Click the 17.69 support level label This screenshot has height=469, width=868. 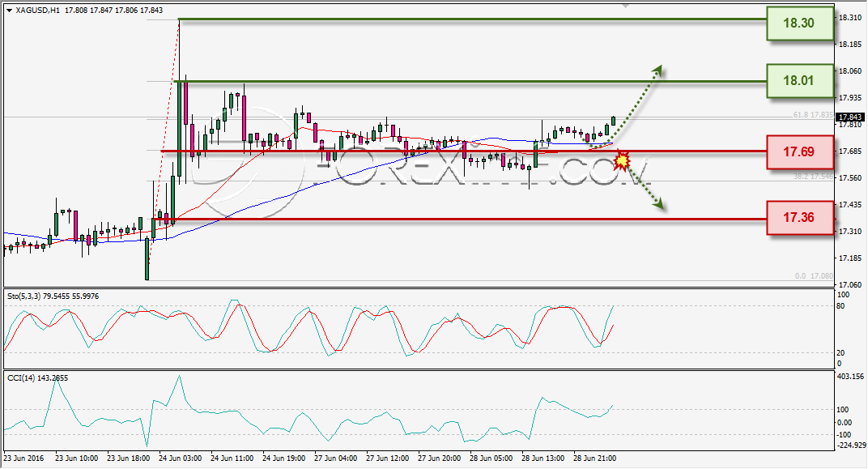[800, 151]
